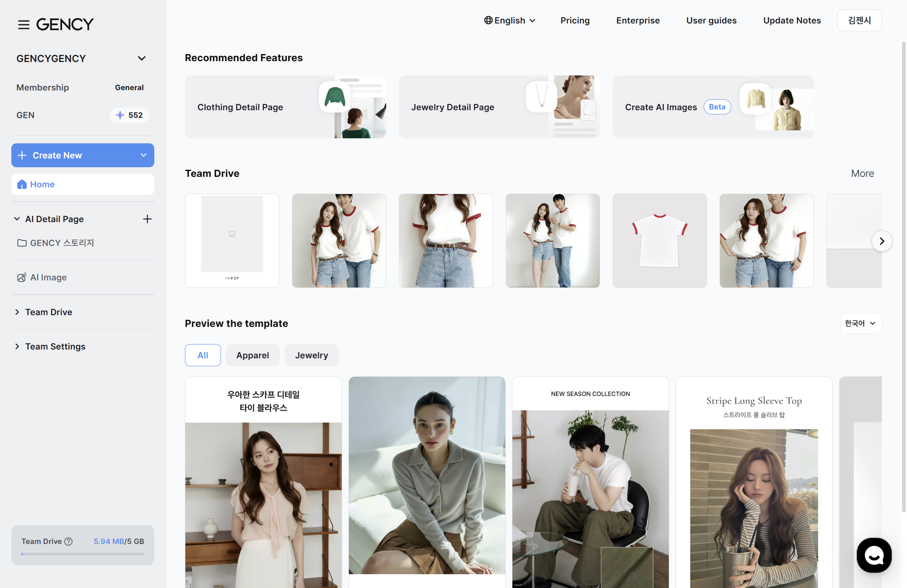
Task: Click the GEN credits sparkle badge
Action: [x=129, y=115]
